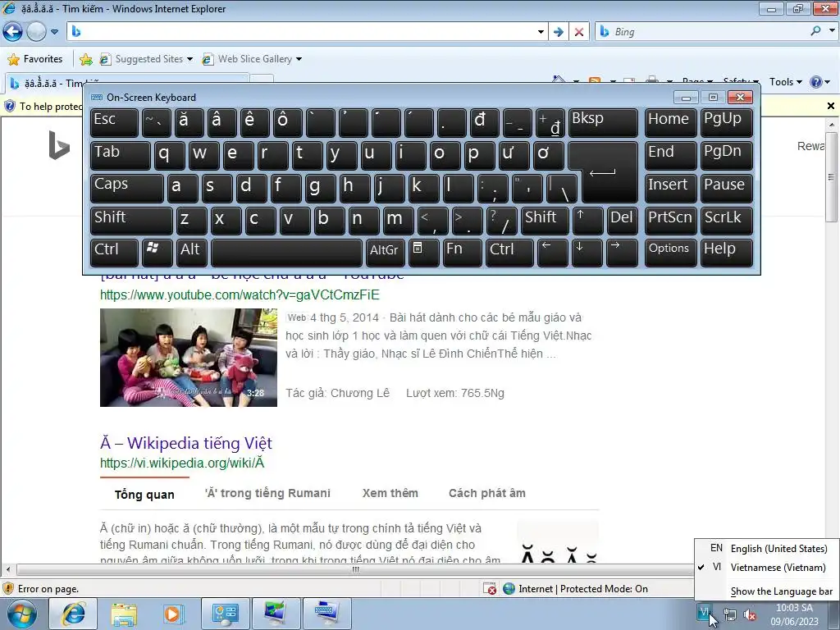Choose Show the Language bar

[x=781, y=591]
